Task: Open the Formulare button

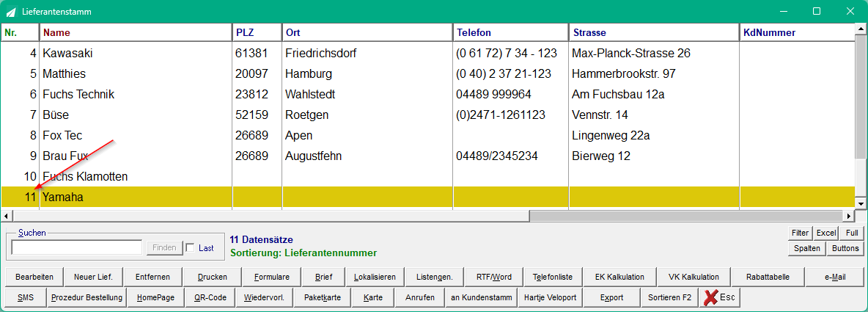Action: coord(272,277)
